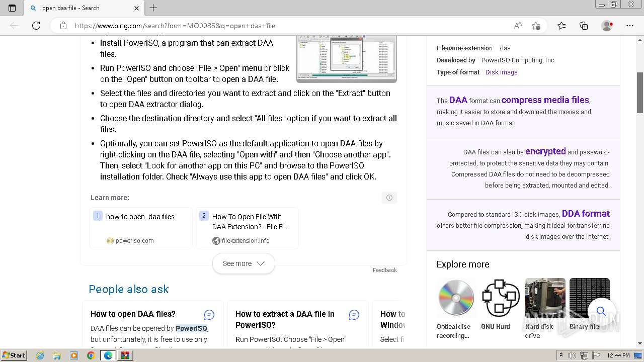
Task: Click 'compress media files' highlighted text
Action: click(x=545, y=100)
